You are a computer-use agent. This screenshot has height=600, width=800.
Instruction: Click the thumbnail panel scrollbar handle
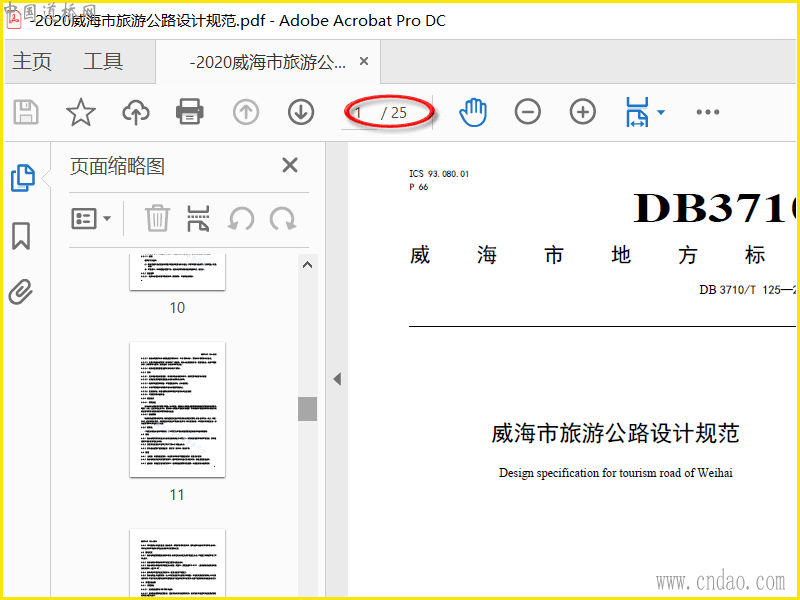(308, 409)
